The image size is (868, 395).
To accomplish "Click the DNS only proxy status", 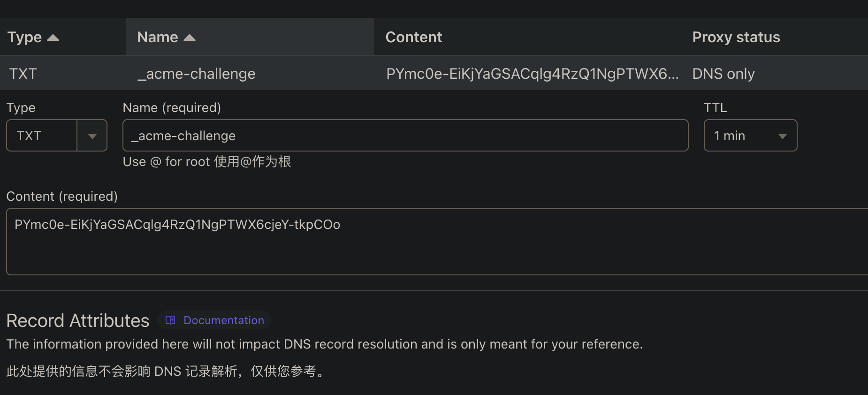I will click(x=723, y=74).
